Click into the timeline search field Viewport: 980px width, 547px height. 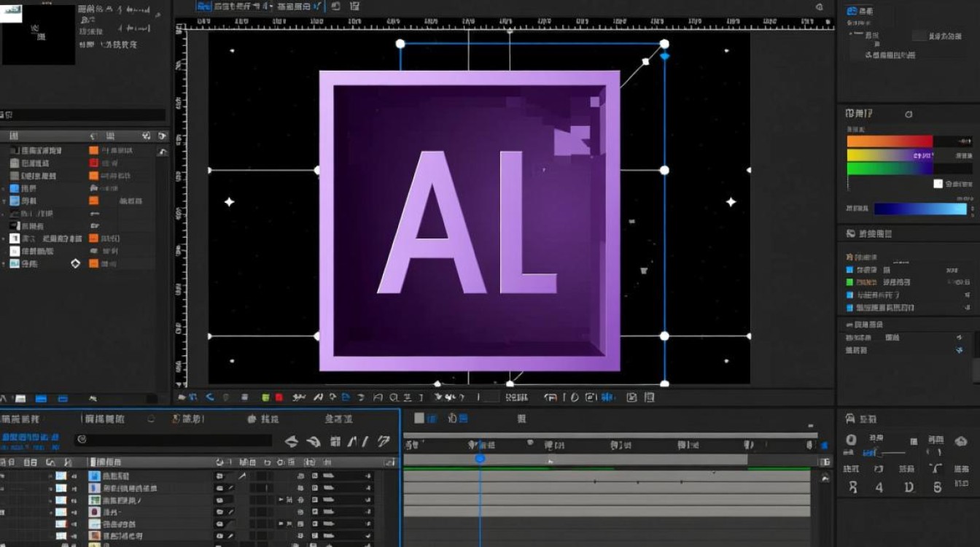pyautogui.click(x=174, y=440)
